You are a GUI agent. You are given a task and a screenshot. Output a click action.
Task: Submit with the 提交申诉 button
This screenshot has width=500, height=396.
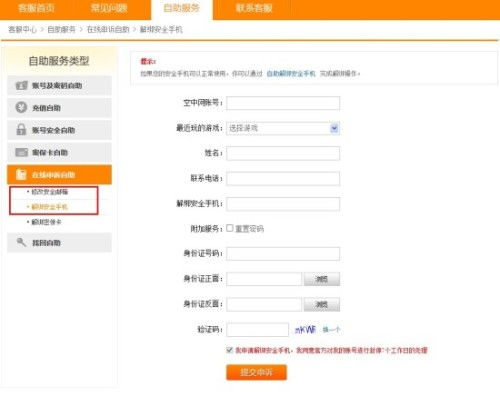256,372
